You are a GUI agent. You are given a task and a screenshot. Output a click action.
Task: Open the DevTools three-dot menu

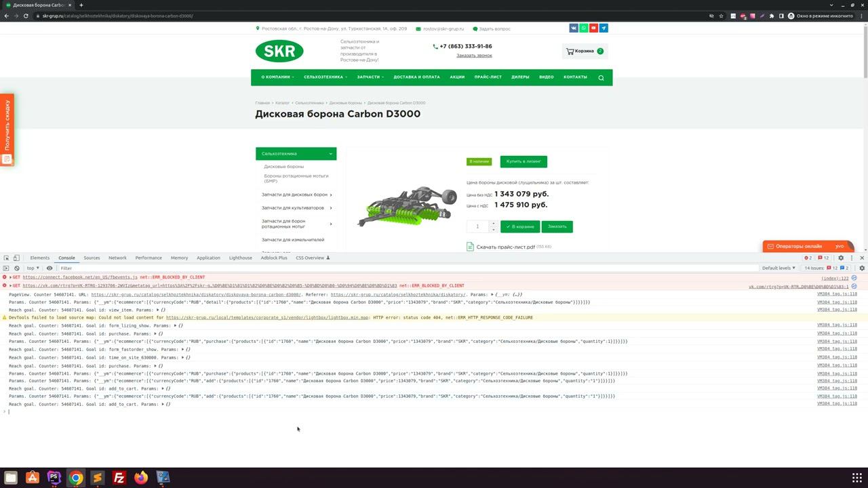click(852, 258)
